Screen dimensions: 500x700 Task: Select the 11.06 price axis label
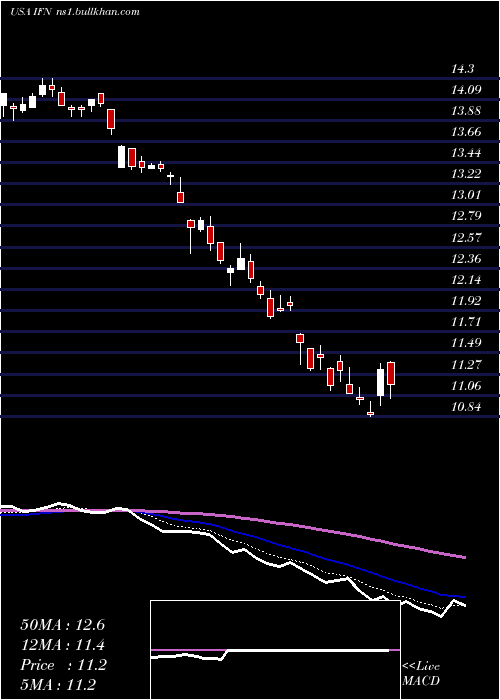pos(466,385)
